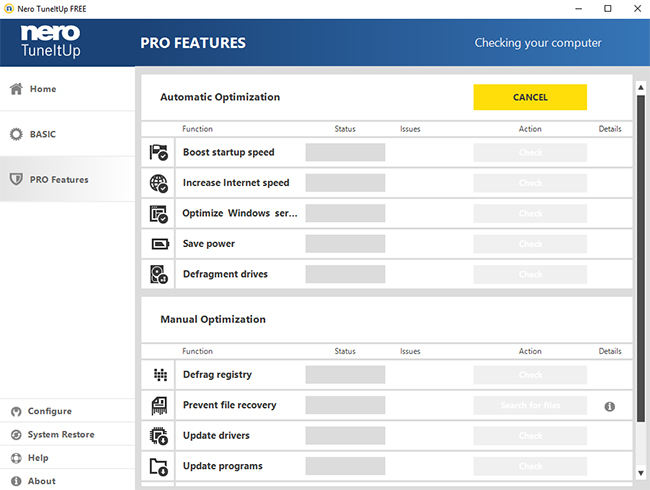Click the Update programs folder icon
The height and width of the screenshot is (490, 650).
159,466
